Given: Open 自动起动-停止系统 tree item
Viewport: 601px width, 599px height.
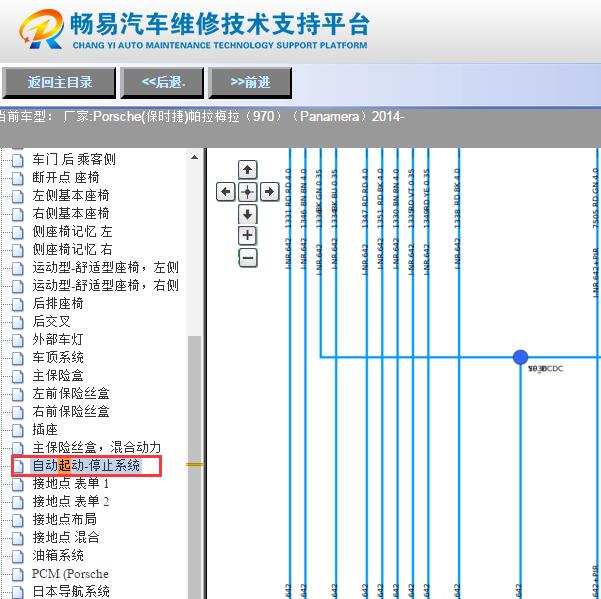Looking at the screenshot, I should click(86, 466).
